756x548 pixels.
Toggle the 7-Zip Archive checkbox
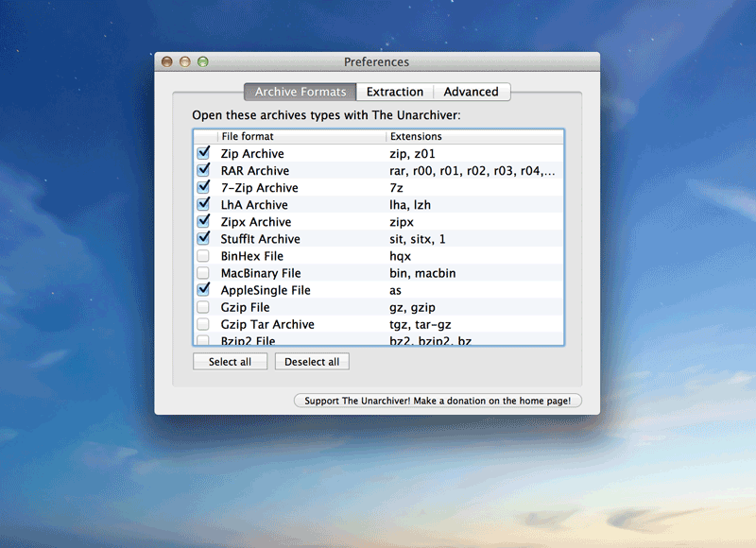(x=203, y=187)
